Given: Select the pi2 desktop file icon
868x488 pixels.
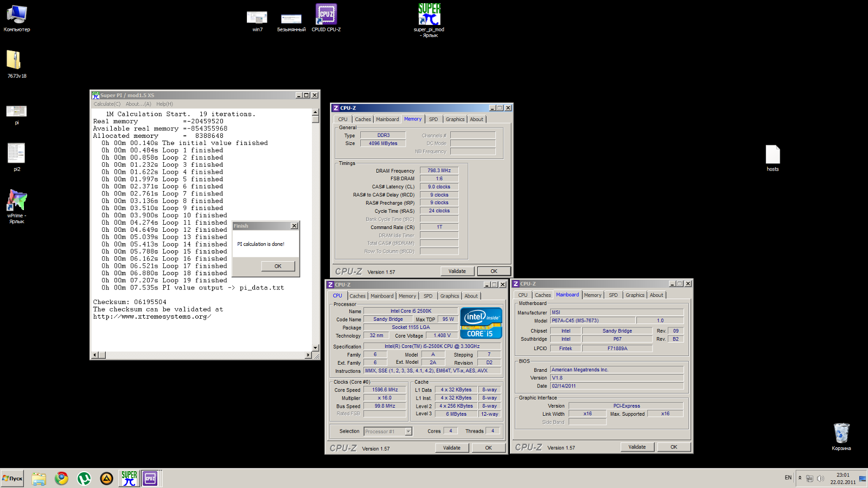Looking at the screenshot, I should click(16, 157).
